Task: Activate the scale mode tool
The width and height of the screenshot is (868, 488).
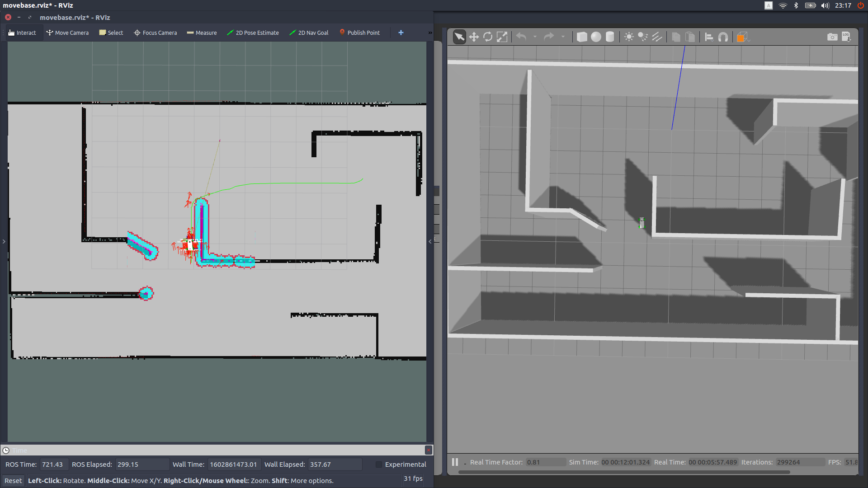Action: [502, 37]
